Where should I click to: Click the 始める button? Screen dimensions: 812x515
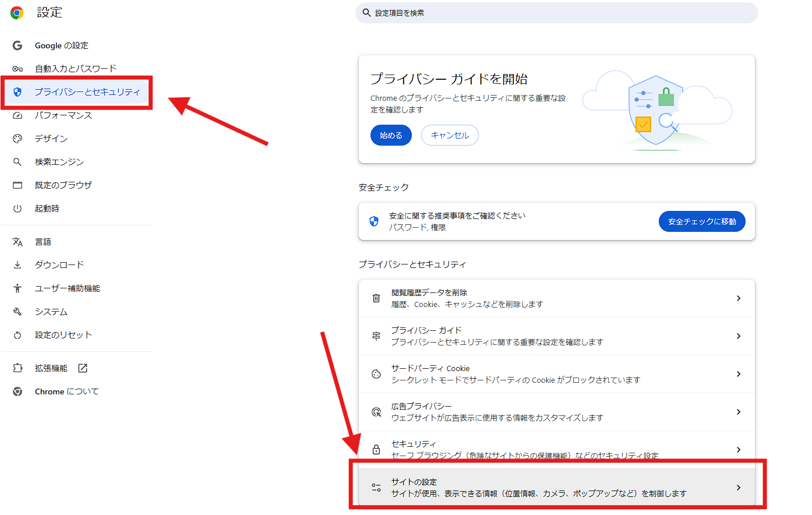tap(391, 135)
